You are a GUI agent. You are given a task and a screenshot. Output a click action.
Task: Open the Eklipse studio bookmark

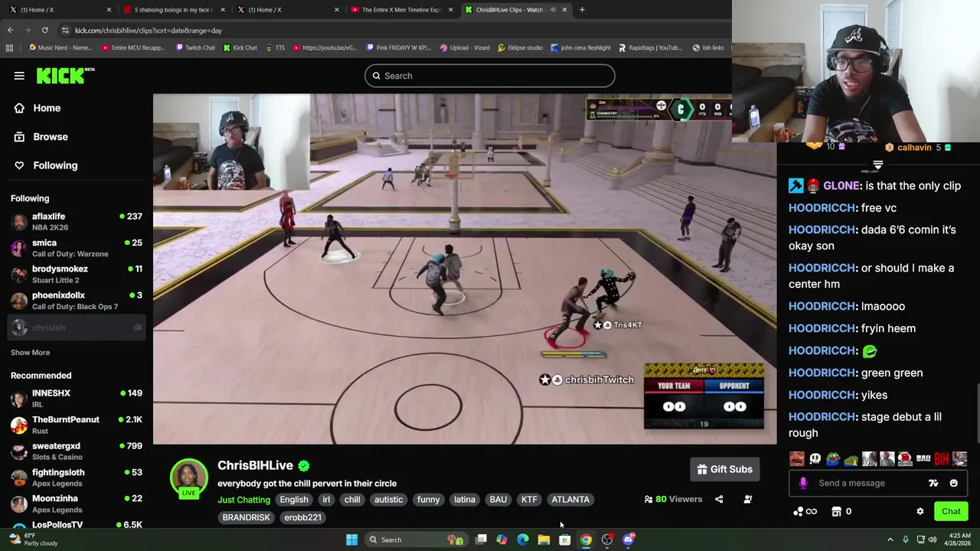pyautogui.click(x=520, y=47)
